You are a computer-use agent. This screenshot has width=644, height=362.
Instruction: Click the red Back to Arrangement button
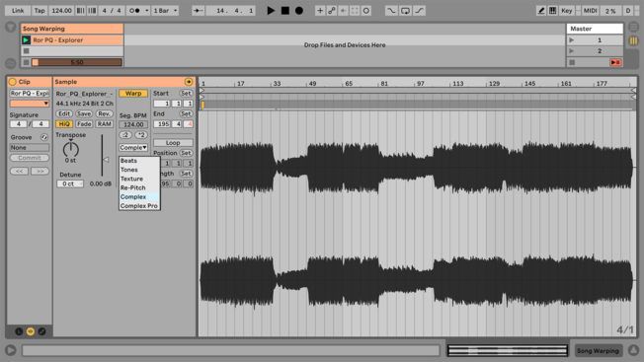tap(615, 62)
